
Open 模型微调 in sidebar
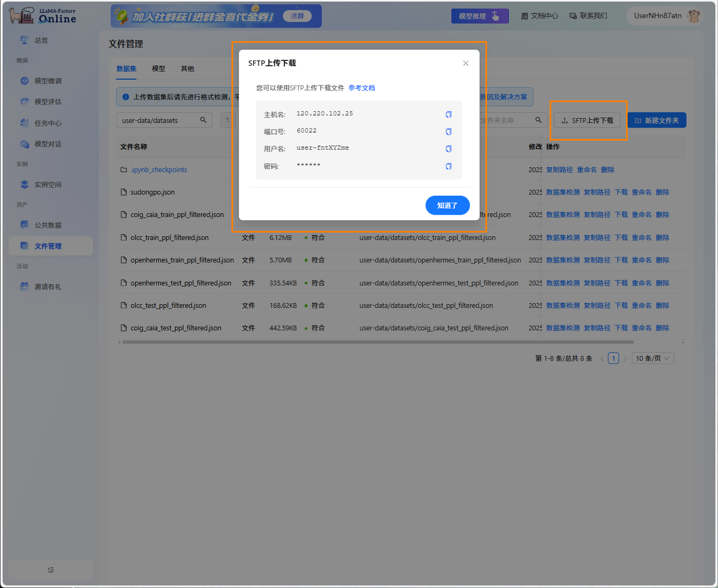(x=48, y=81)
